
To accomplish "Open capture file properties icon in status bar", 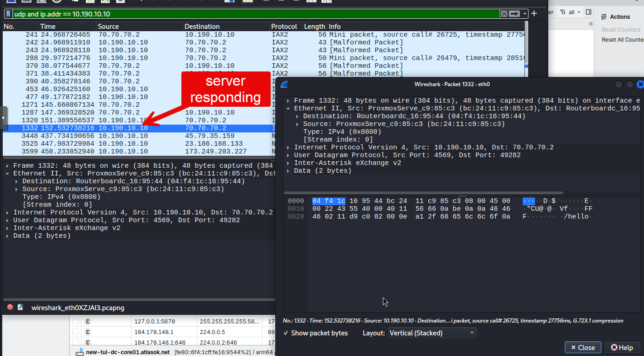I will 21,307.
